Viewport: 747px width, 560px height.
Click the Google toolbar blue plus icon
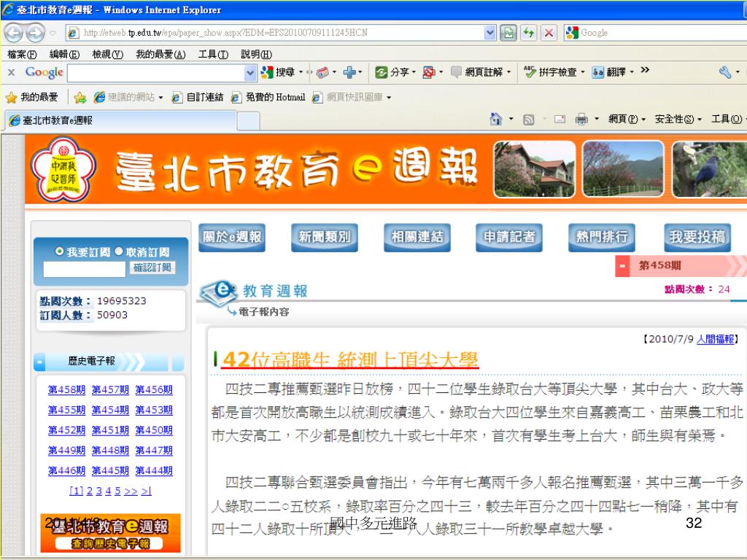tap(349, 72)
